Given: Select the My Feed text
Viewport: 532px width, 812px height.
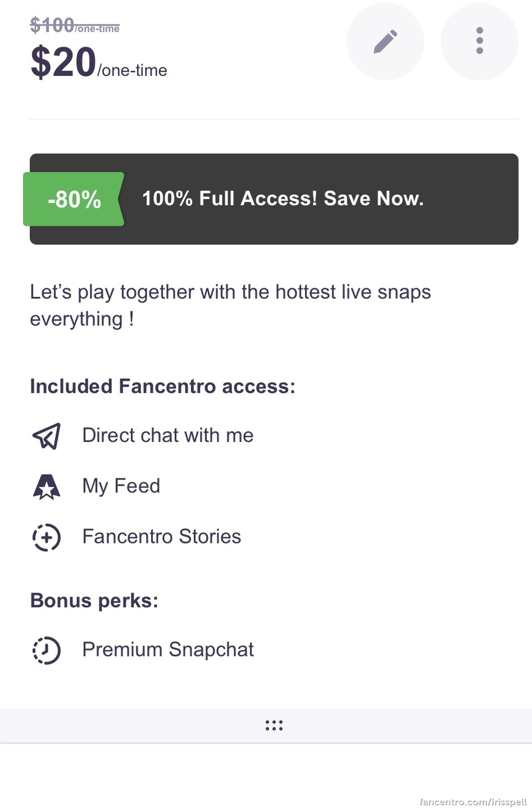Looking at the screenshot, I should [121, 486].
